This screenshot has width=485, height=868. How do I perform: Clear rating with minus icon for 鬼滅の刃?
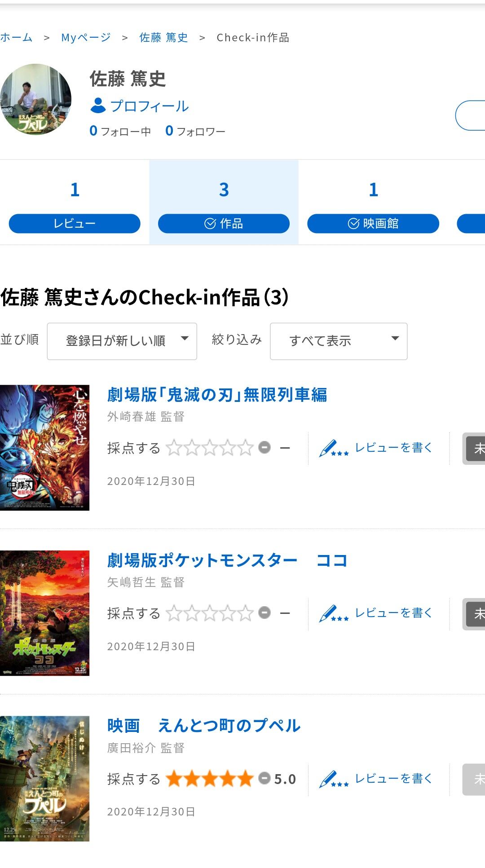point(265,447)
